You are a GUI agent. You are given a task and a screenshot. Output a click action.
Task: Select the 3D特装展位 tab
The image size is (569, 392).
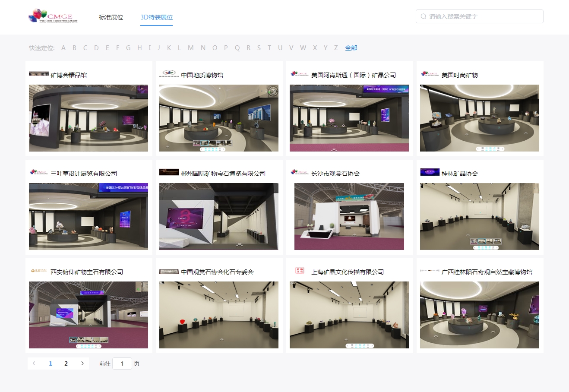(156, 18)
